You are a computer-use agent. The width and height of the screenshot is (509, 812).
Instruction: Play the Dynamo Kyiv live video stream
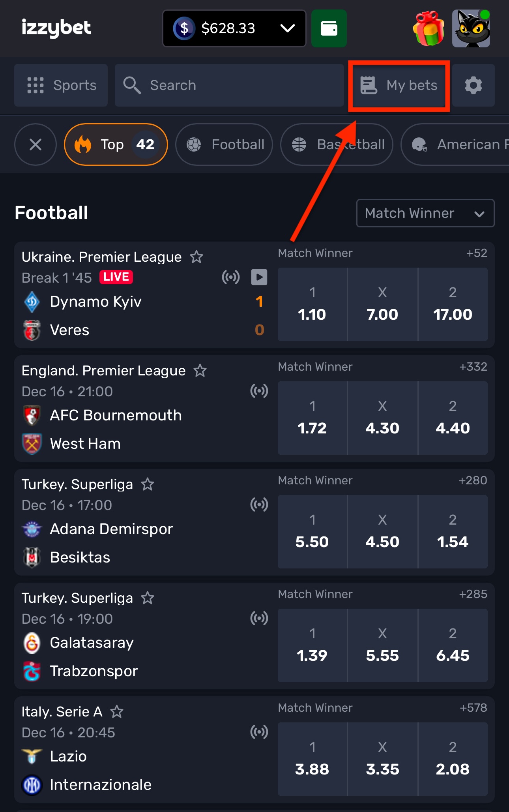259,277
